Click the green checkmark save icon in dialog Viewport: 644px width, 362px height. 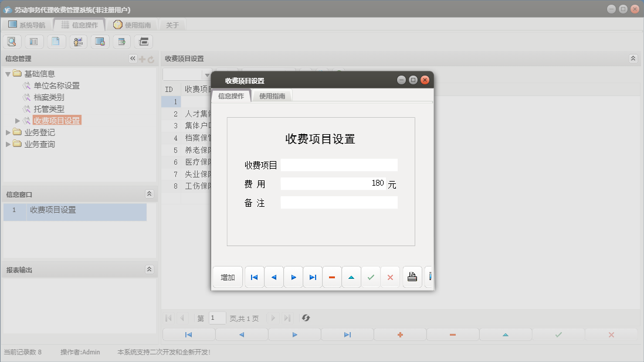[x=371, y=277]
